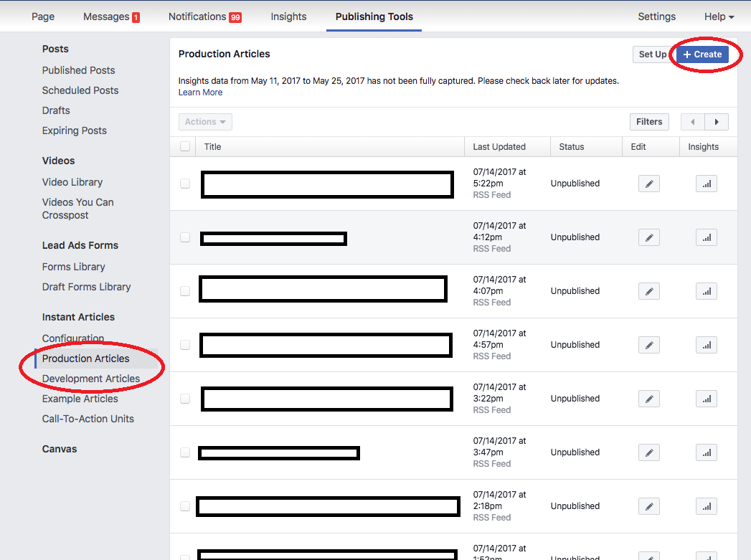Open page Settings
Viewport: 751px width, 560px height.
[656, 16]
